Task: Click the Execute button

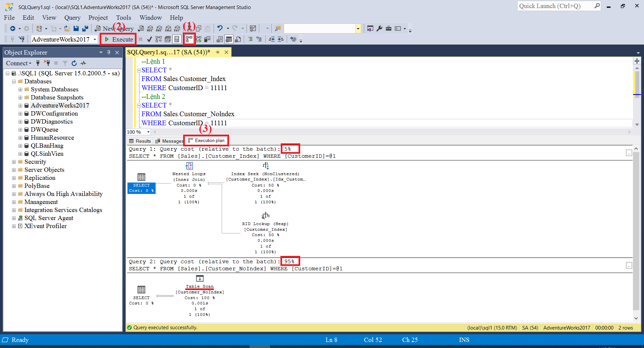Action: 118,40
